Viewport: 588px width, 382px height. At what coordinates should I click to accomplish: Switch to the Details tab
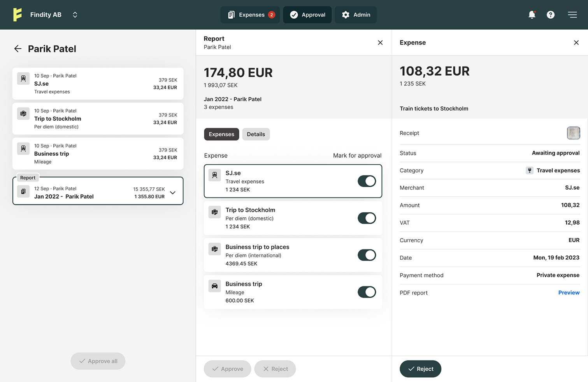pos(256,134)
